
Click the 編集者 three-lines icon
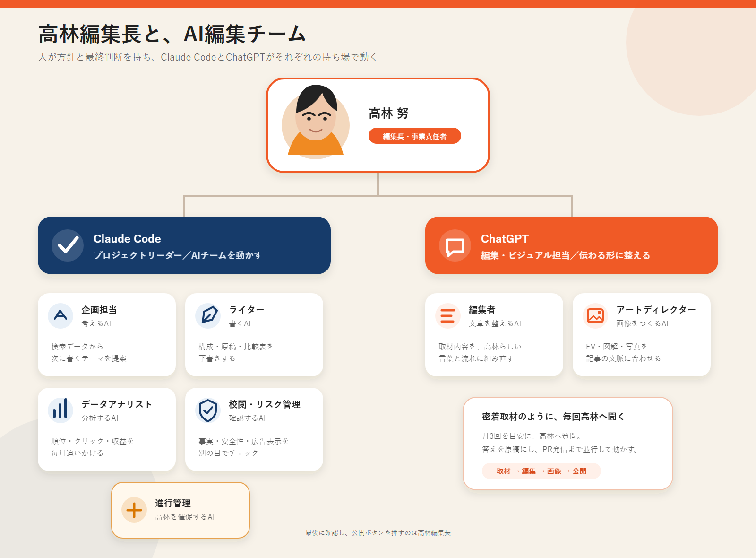pos(448,315)
